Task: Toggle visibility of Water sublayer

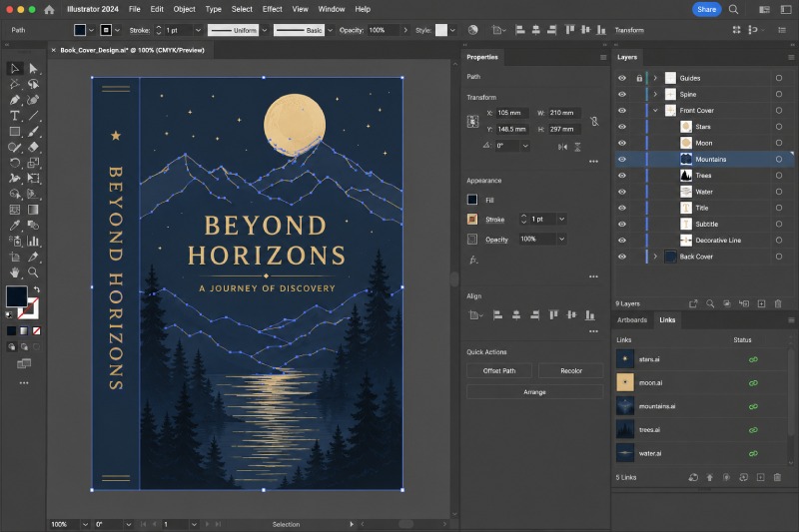Action: tap(622, 192)
